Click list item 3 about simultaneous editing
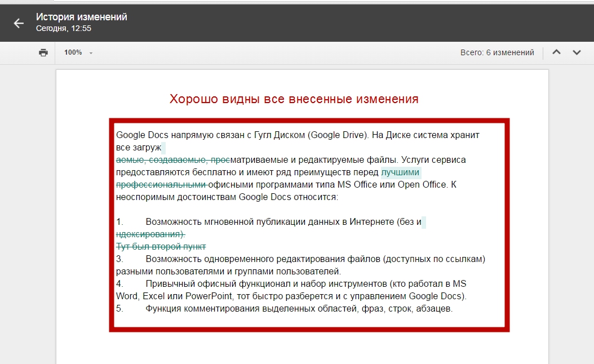The width and height of the screenshot is (594, 364). pos(314,259)
